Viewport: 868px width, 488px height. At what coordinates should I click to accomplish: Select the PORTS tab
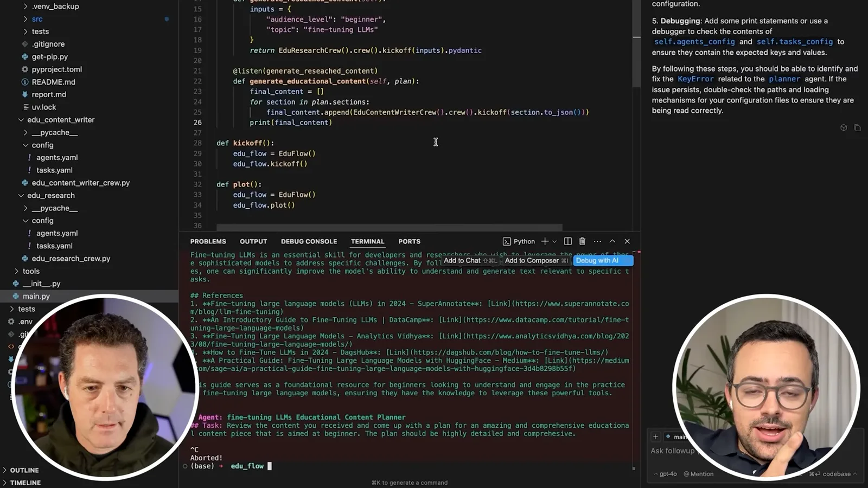tap(409, 241)
